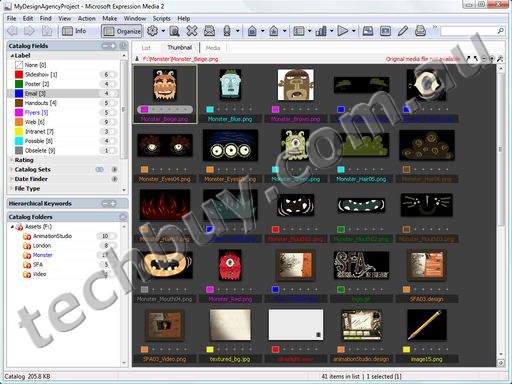Image resolution: width=512 pixels, height=384 pixels.
Task: Expand the Catalog Sets section
Action: [x=12, y=169]
